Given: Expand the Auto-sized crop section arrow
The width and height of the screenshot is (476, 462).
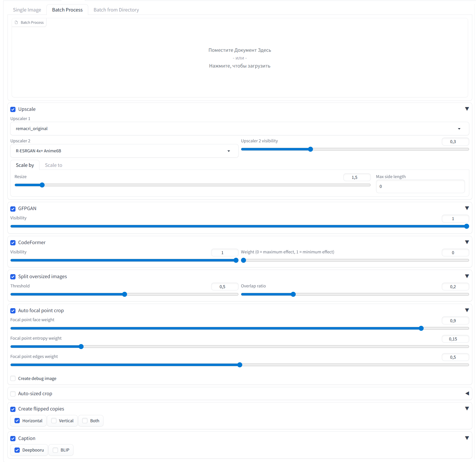Looking at the screenshot, I should [467, 393].
